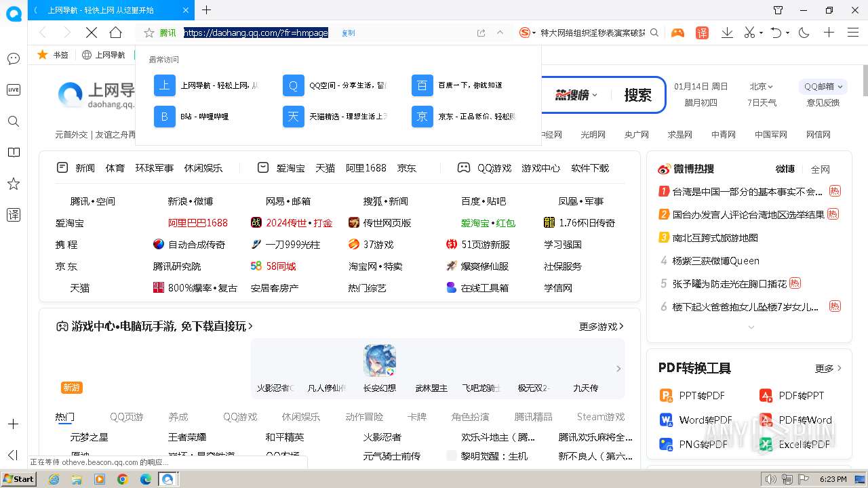Select 角色扮演 games tab
This screenshot has height=488, width=868.
point(470,417)
